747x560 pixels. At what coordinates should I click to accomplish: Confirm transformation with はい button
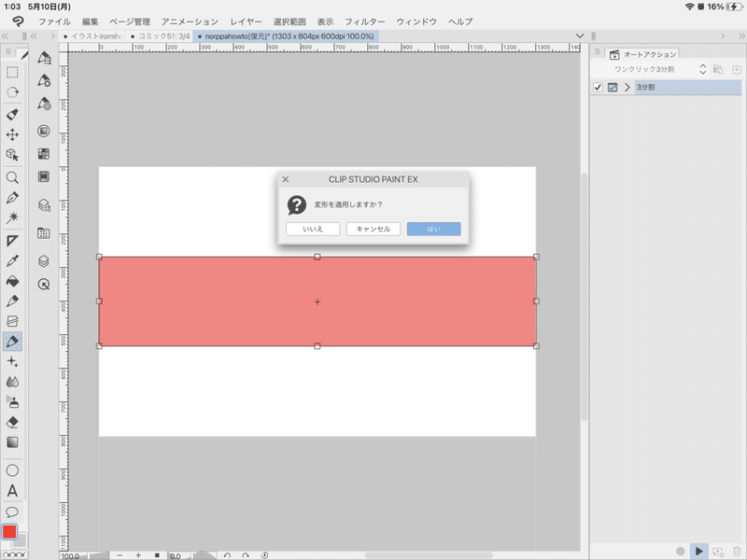tap(433, 229)
